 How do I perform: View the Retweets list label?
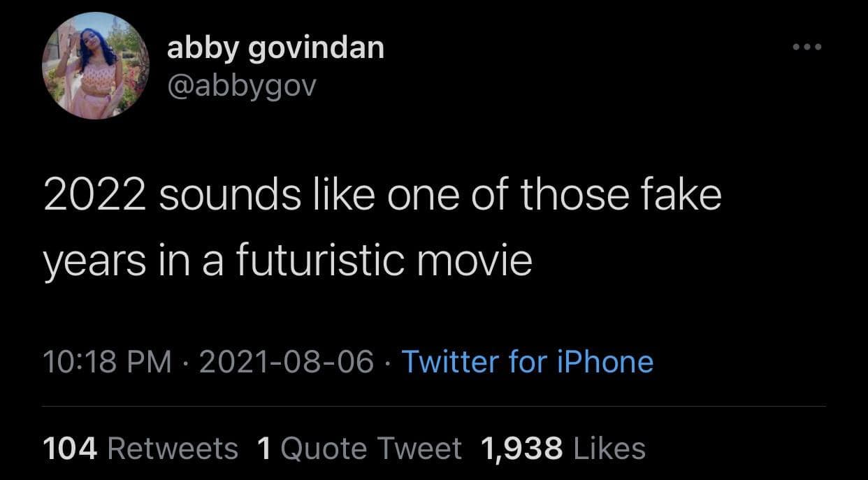(173, 448)
